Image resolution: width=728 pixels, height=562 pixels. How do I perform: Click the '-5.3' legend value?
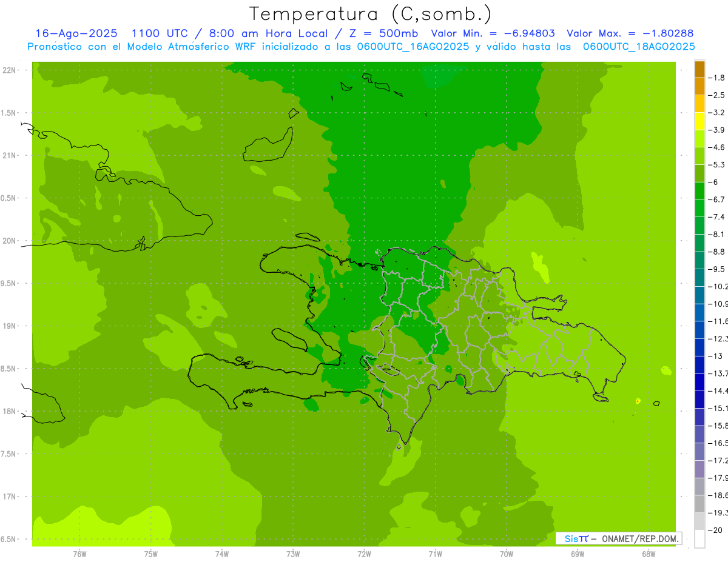tap(716, 164)
